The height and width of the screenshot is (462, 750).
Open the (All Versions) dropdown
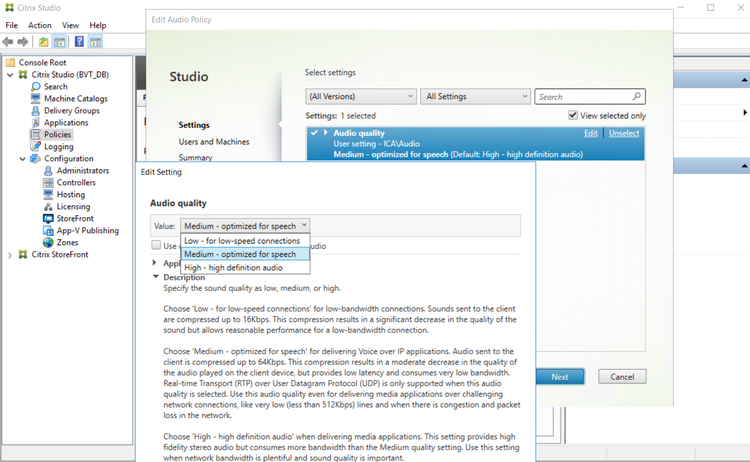361,96
